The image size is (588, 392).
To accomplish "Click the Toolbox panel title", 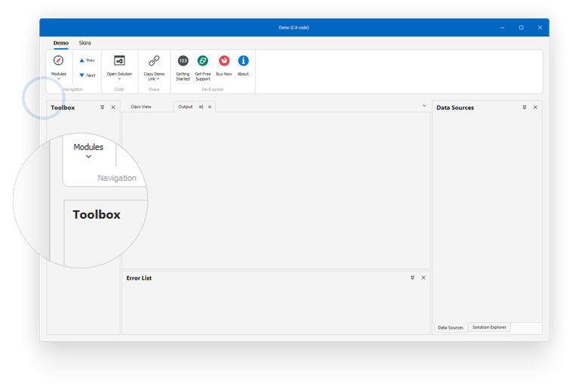I will [x=63, y=108].
